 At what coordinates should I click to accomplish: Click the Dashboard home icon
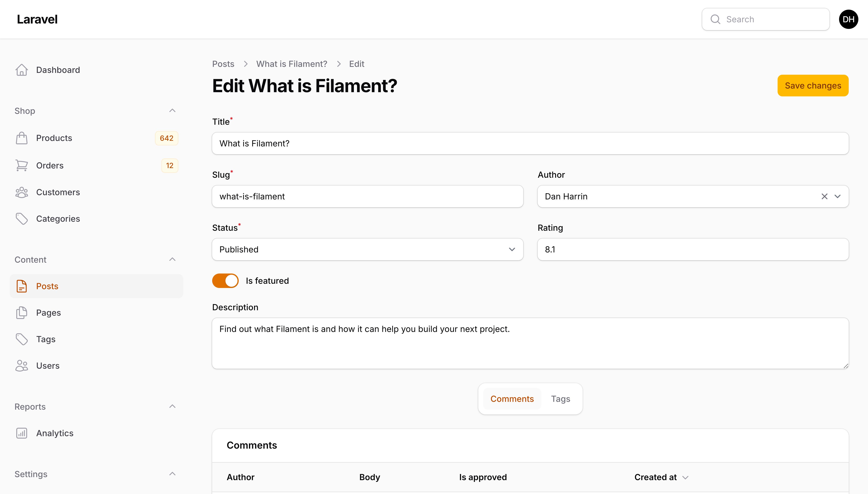22,70
